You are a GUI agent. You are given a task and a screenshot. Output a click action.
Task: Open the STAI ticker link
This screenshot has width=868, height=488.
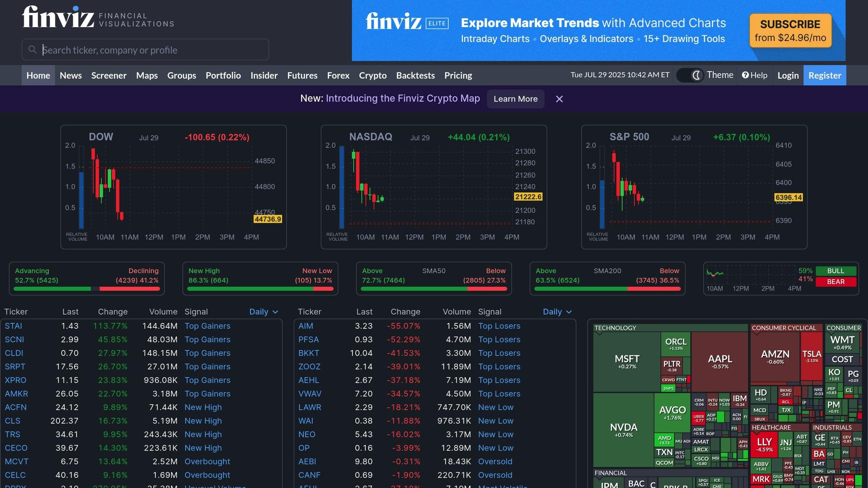pos(13,326)
